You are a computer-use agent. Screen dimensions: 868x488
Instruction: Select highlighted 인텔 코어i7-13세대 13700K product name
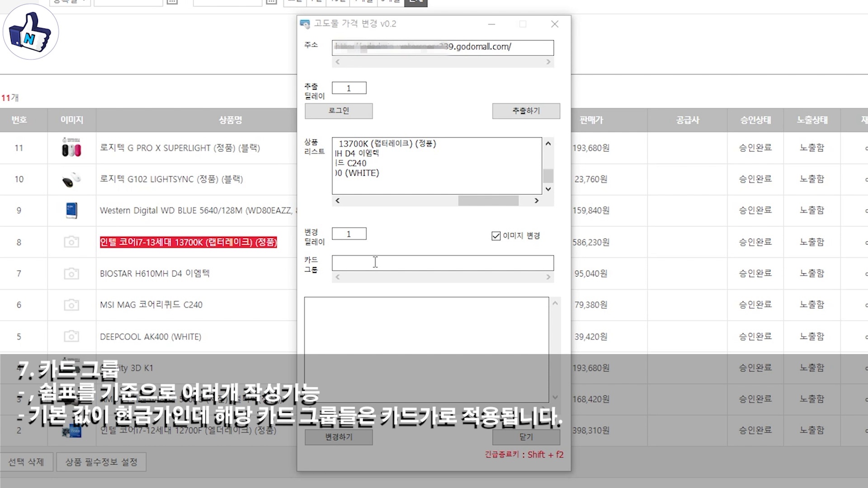click(x=188, y=242)
